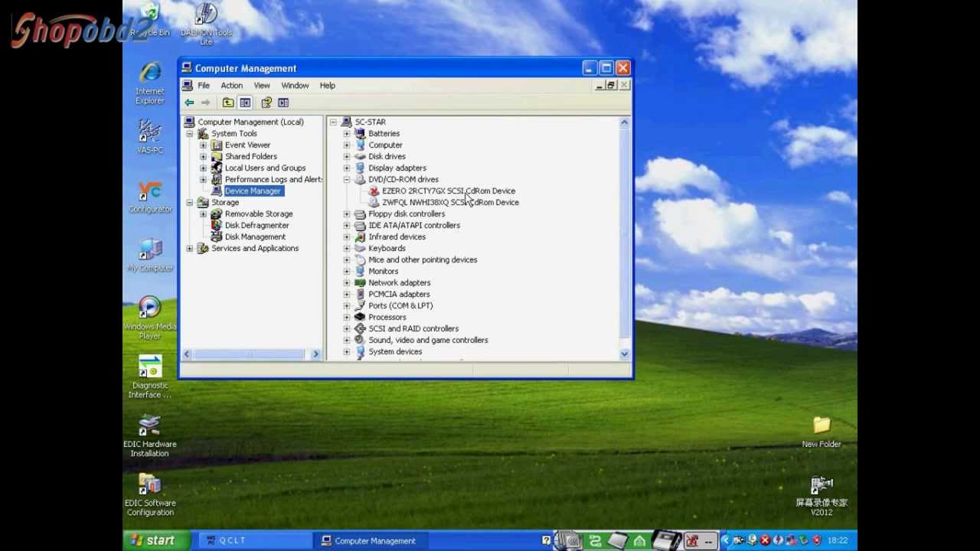Select the Ports (COM & LPT) category
Screen dimensions: 980x551
[400, 305]
